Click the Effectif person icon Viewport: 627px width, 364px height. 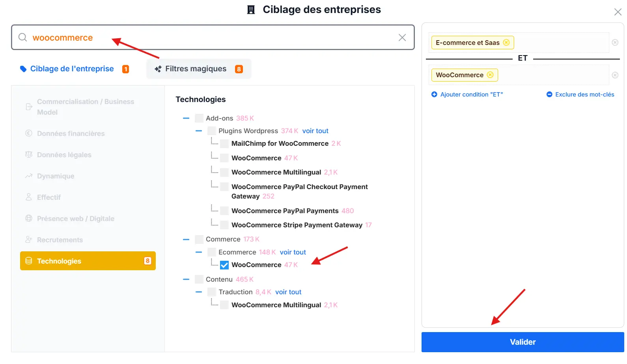point(28,197)
